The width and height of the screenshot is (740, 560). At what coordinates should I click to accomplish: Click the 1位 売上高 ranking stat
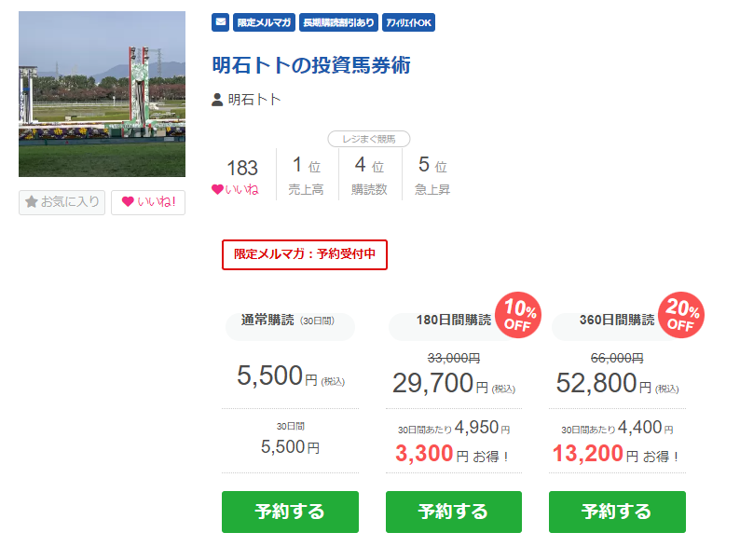(307, 174)
